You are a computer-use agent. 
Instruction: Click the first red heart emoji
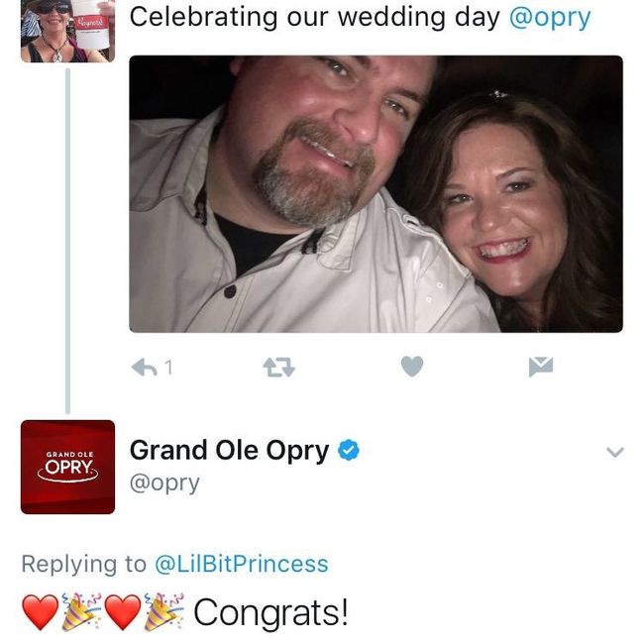point(40,613)
